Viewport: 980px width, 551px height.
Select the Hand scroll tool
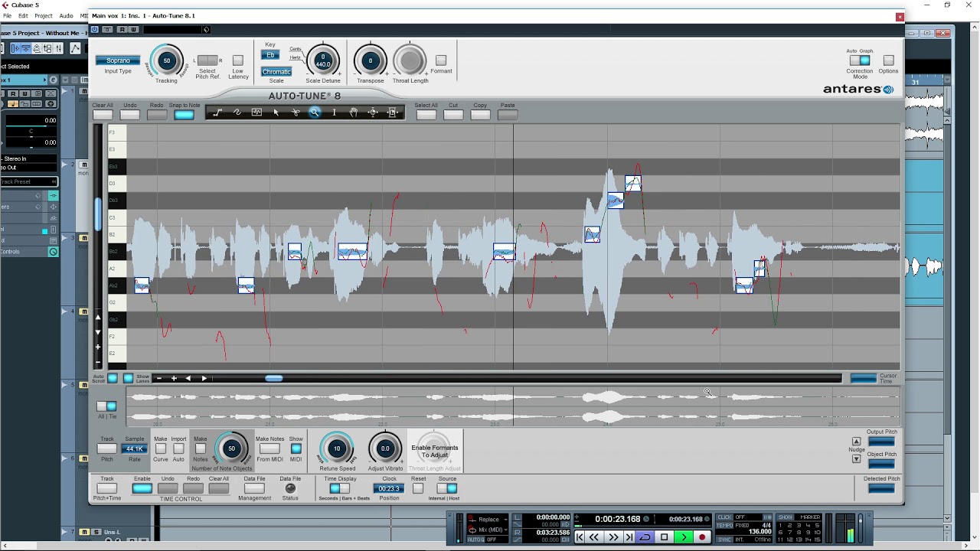tap(354, 112)
